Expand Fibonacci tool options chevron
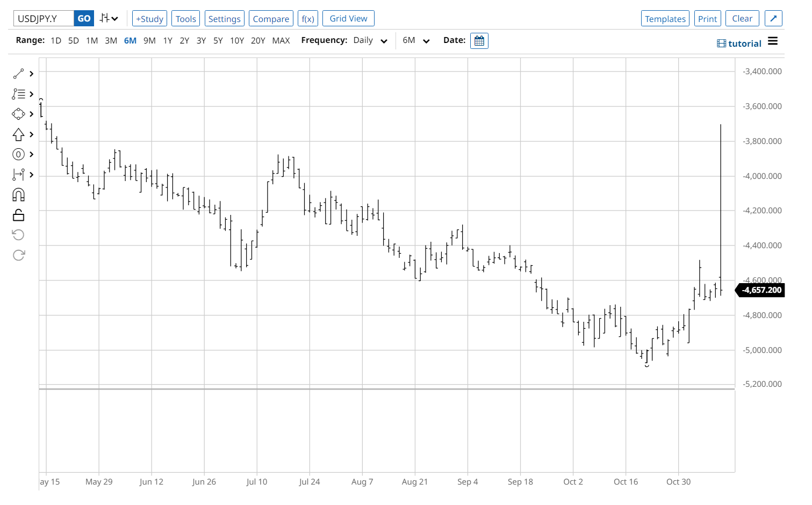 32,94
